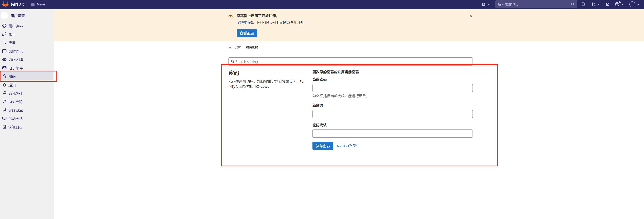Select 密码 in sidebar
This screenshot has height=219, width=644.
pos(27,76)
